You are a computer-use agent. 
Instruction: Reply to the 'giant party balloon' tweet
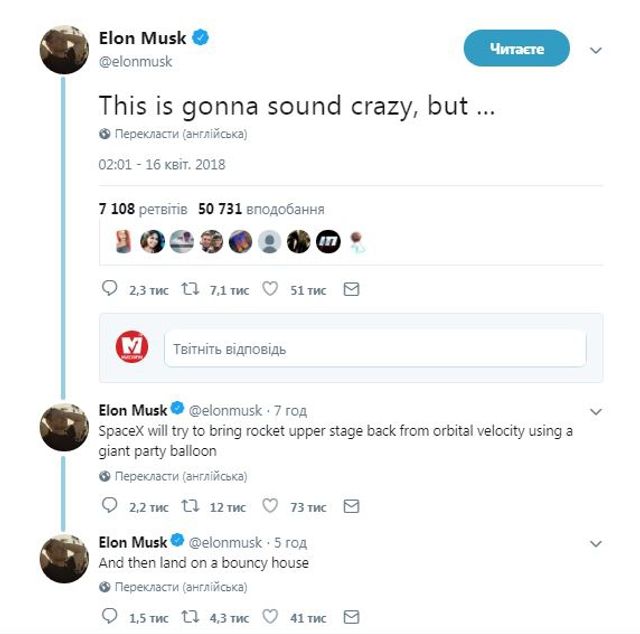pos(110,507)
